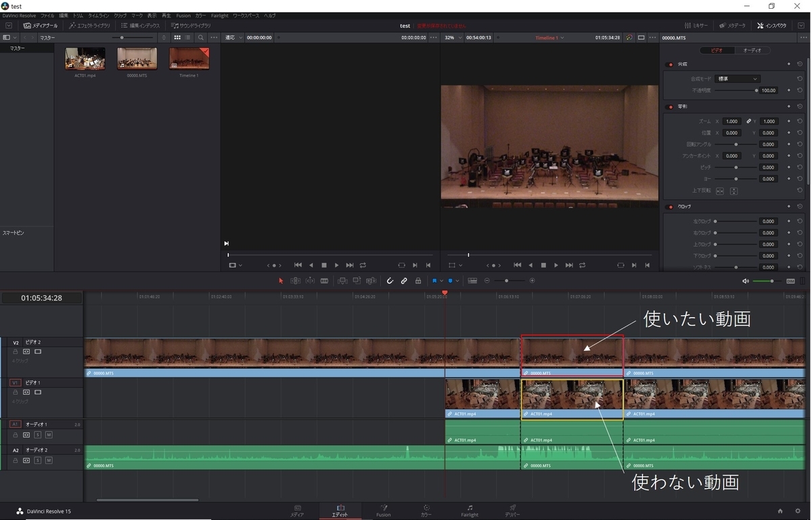Toggle the インスペクタ panel
The width and height of the screenshot is (812, 520).
click(772, 26)
